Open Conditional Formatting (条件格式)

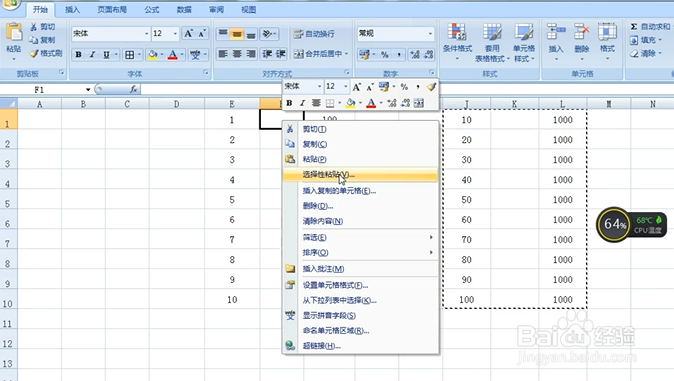(x=457, y=42)
